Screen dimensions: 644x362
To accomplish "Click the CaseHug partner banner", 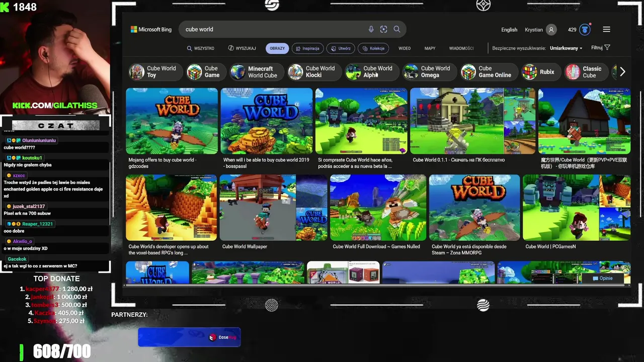I will click(189, 337).
